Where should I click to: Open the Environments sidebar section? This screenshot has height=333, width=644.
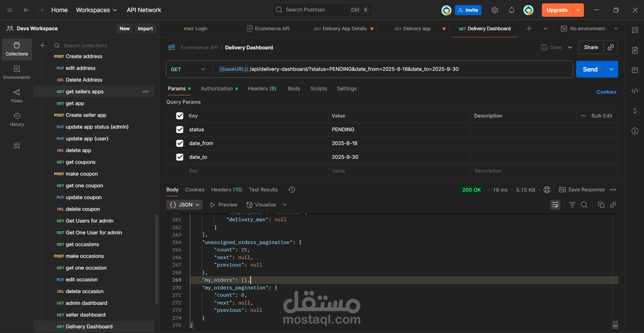[17, 73]
